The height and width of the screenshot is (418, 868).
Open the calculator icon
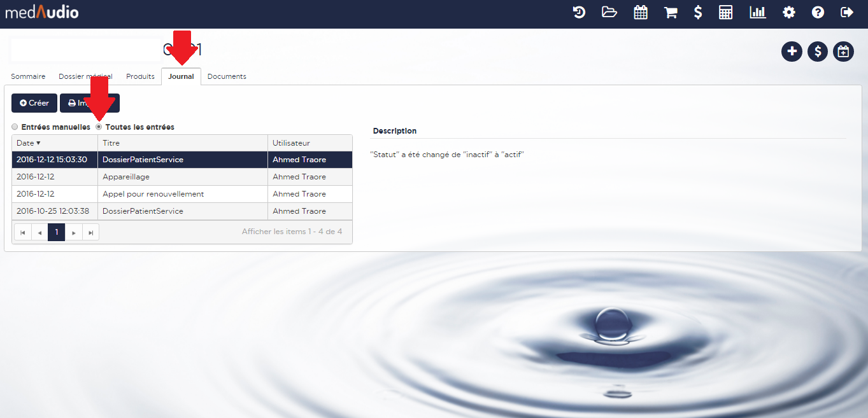tap(725, 13)
